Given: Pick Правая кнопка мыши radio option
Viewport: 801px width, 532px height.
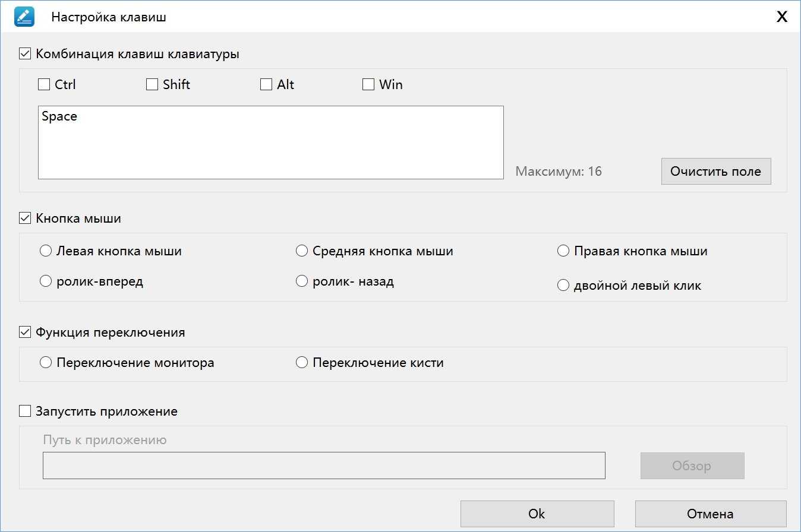Looking at the screenshot, I should [563, 251].
